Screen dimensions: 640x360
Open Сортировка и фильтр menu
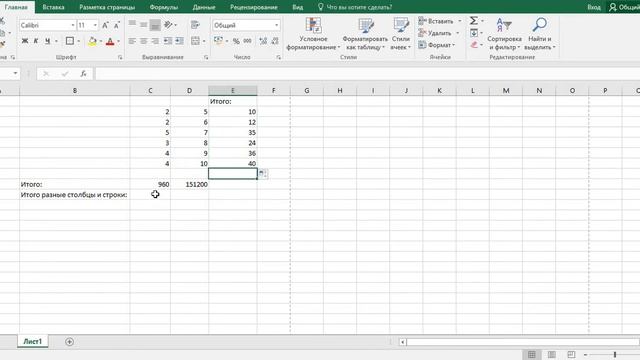(504, 34)
